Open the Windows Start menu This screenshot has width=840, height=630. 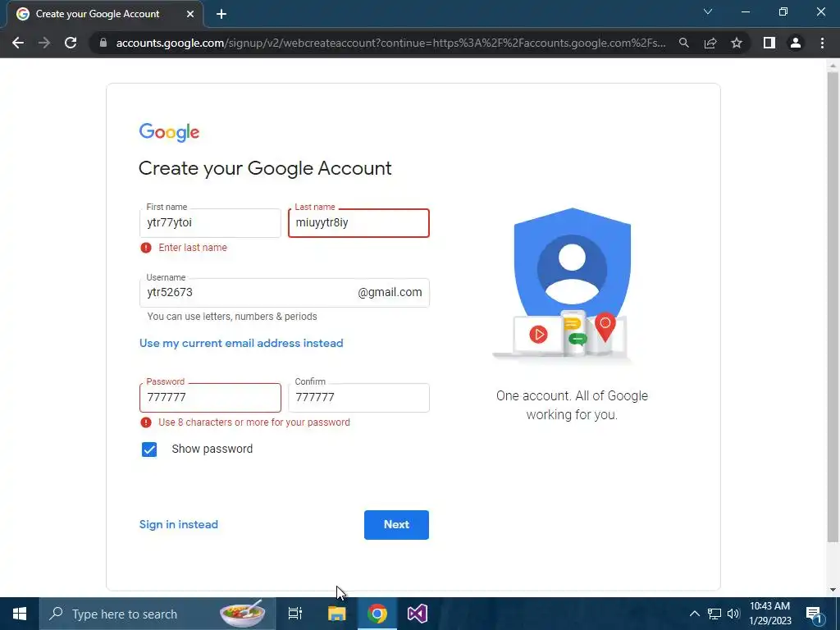point(20,614)
